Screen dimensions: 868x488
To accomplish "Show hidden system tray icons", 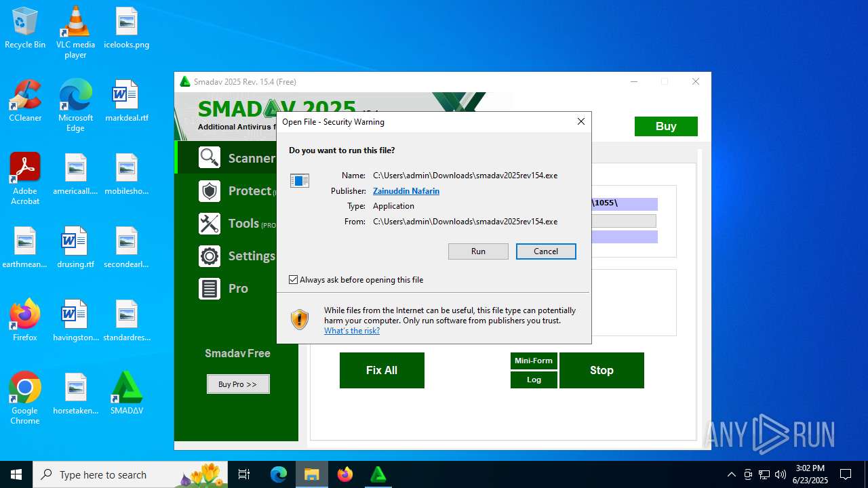I will coord(731,474).
